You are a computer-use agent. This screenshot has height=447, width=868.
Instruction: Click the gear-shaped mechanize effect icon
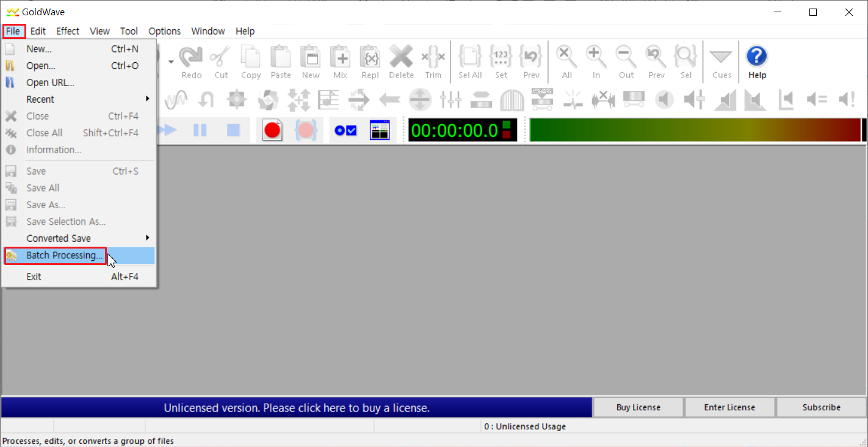coord(237,99)
